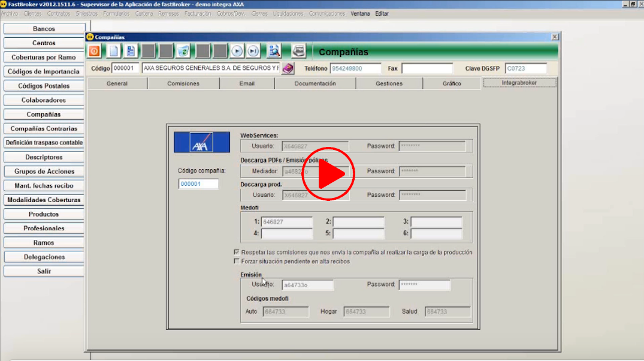Toggle 'Respetar las comisiones' checkbox
This screenshot has height=361, width=644.
point(237,252)
